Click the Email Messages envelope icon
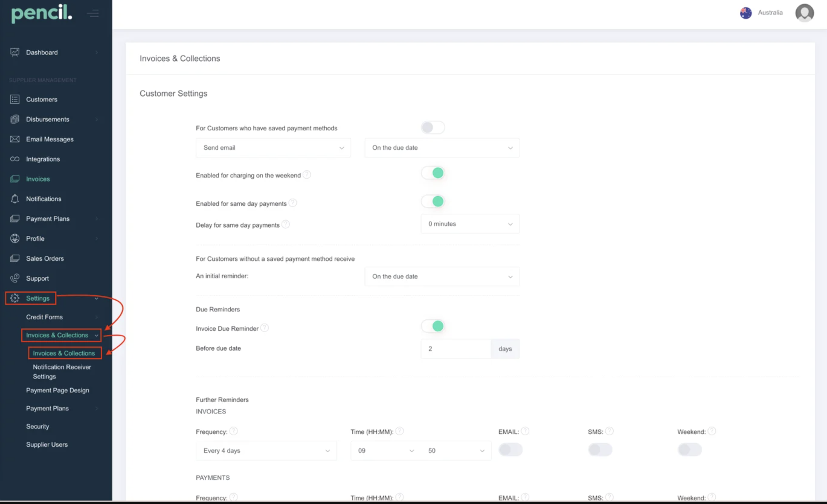The height and width of the screenshot is (504, 827). click(x=14, y=139)
